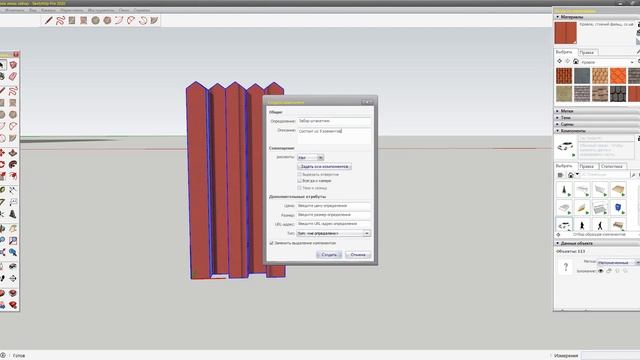This screenshot has width=640, height=360.
Task: Enable the 'Вырезать отверстие' checkbox
Action: (x=299, y=174)
